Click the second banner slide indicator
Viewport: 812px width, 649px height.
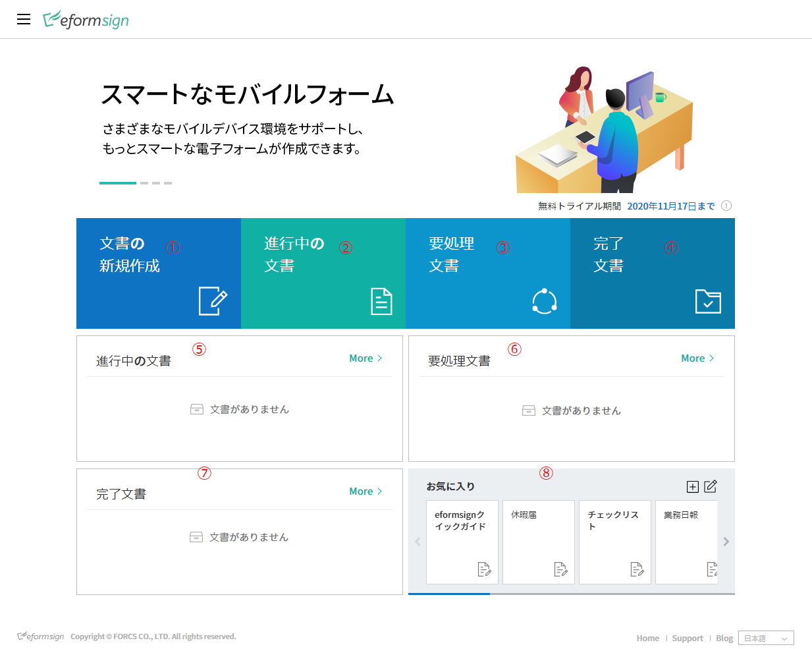144,183
